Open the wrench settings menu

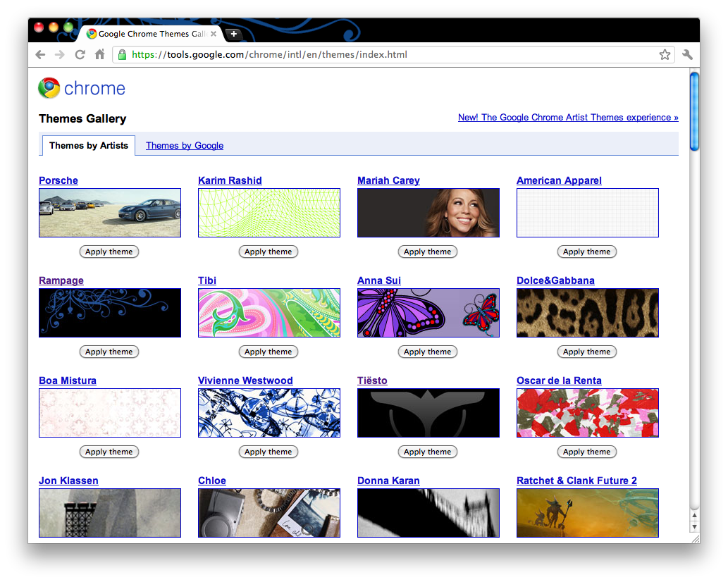pos(687,54)
